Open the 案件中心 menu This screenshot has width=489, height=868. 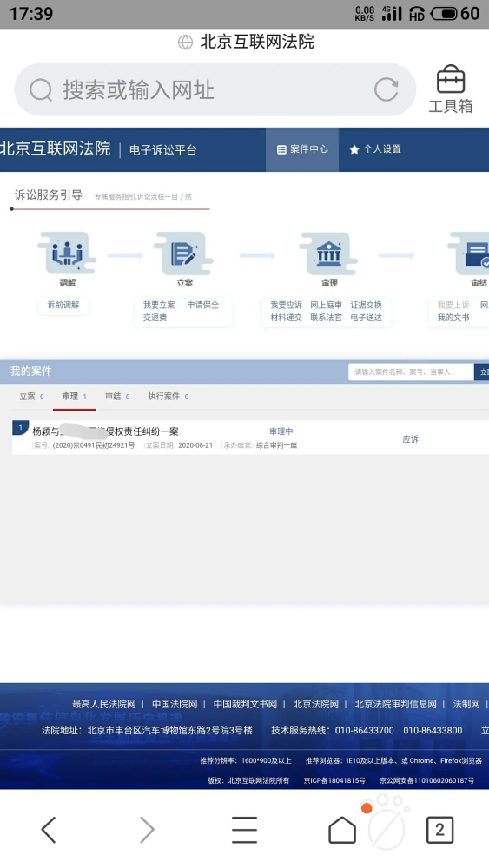click(301, 149)
